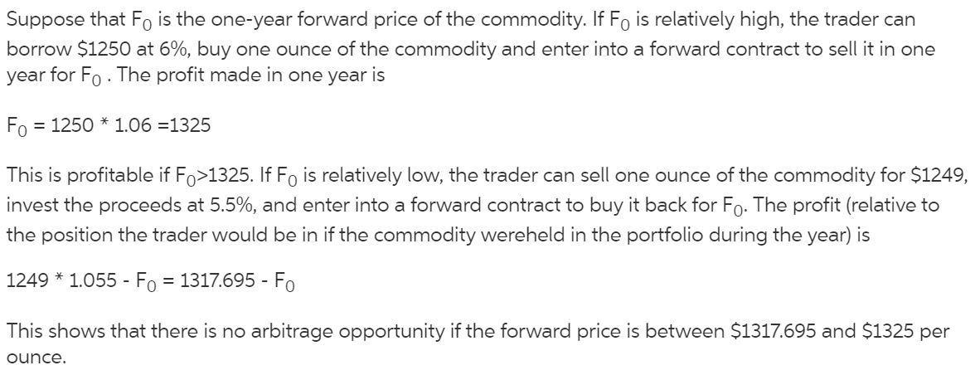
Task: Click the equation "F0 = 1250 * 1.06 =1325"
Action: tap(109, 126)
